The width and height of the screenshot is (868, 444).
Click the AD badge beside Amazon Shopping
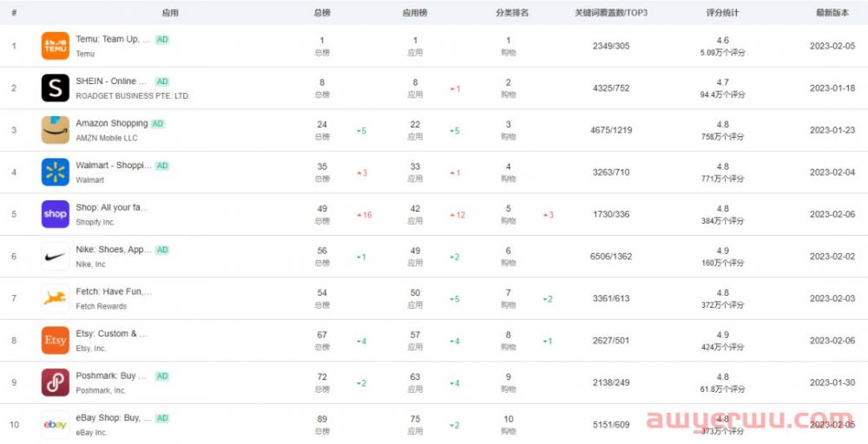click(158, 123)
